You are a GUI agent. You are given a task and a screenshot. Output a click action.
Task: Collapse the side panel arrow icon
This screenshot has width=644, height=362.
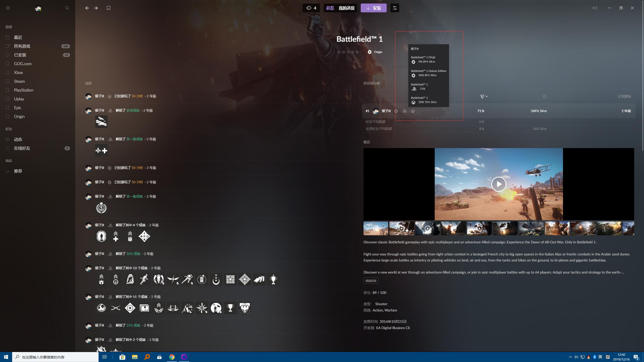click(x=594, y=8)
